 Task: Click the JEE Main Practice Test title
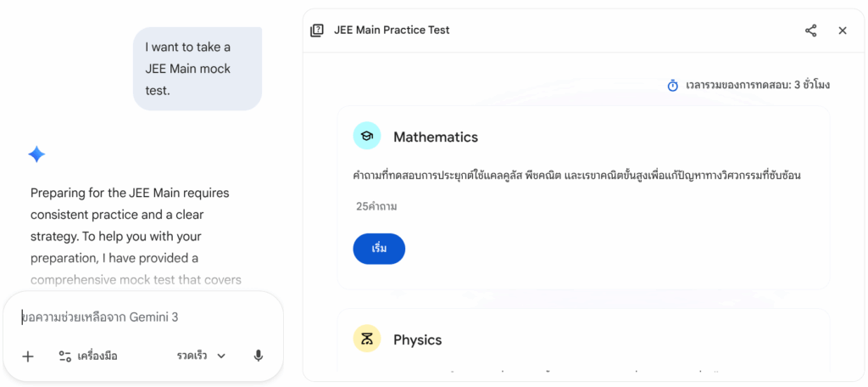point(392,31)
